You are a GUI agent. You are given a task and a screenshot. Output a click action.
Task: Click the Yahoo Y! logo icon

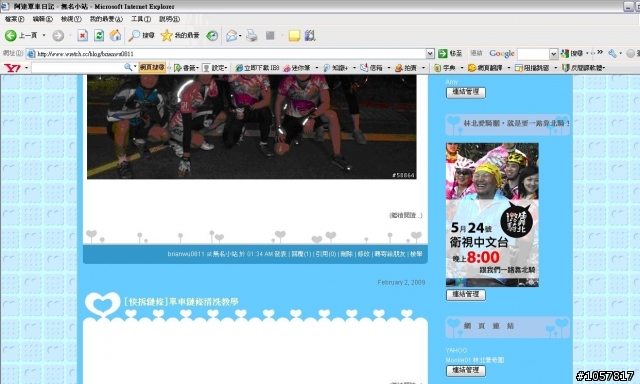coord(12,68)
